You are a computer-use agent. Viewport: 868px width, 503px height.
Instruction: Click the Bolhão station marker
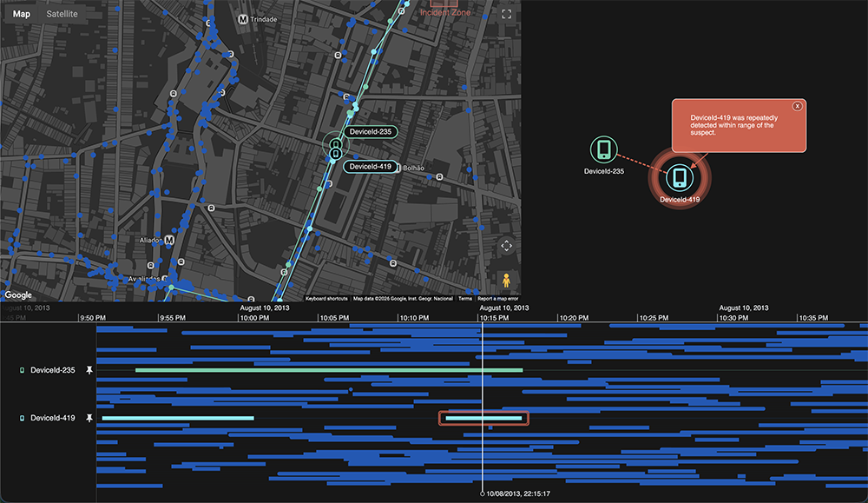(x=398, y=168)
